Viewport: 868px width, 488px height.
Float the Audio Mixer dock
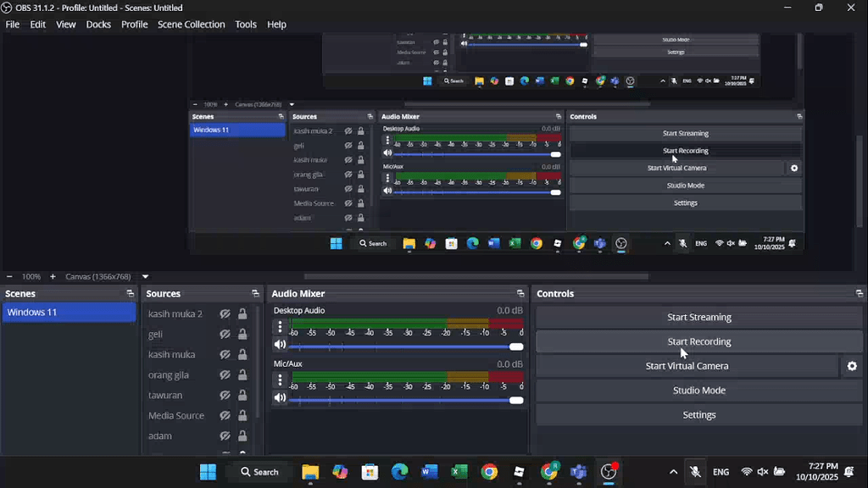[520, 294]
